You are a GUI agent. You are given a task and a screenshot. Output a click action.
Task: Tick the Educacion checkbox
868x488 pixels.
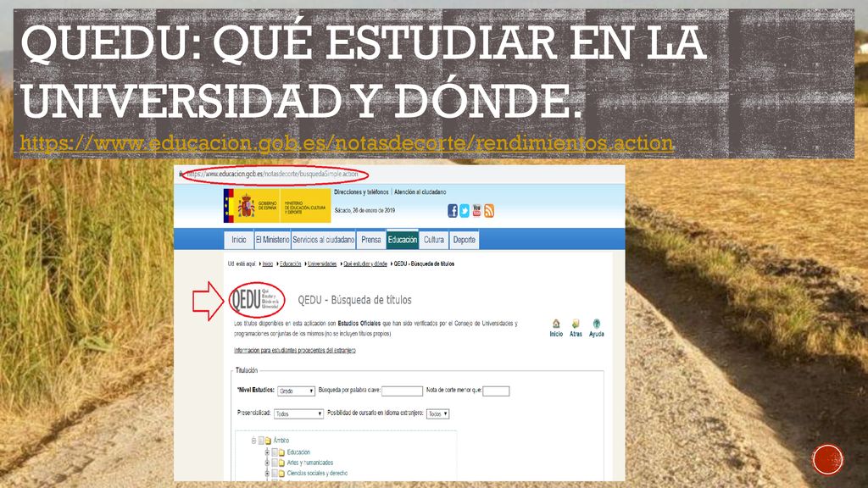pos(274,452)
